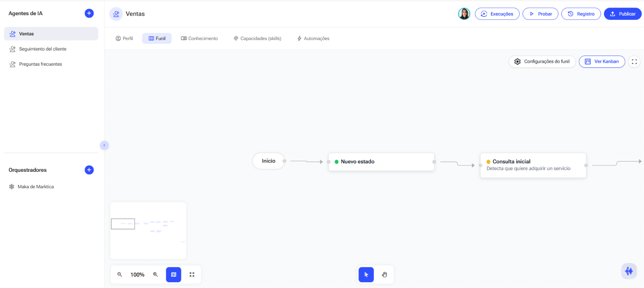This screenshot has width=644, height=288.
Task: Click the Inicio start node
Action: tap(269, 161)
